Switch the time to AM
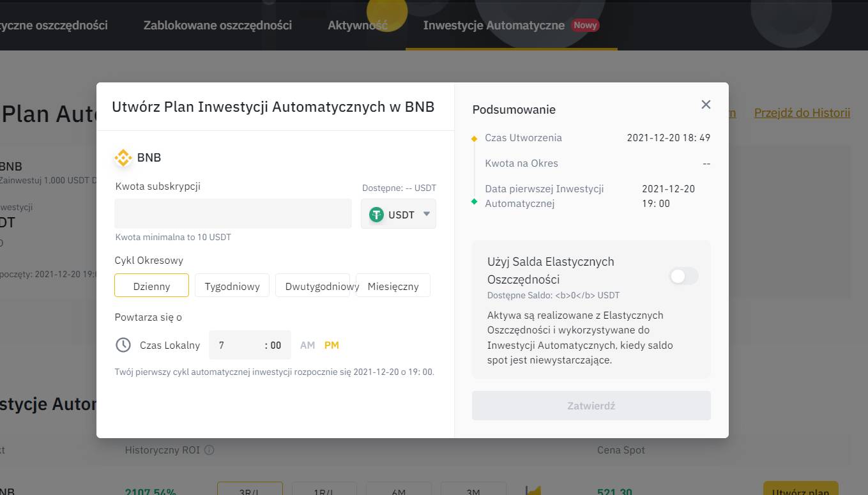This screenshot has width=868, height=495. 307,345
